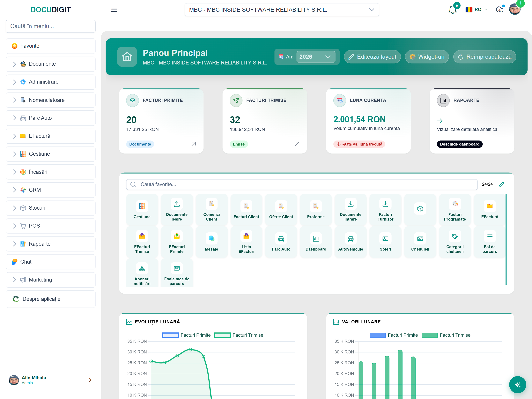532x399 pixels.
Task: Open Foi de parcurs favorite tile
Action: tap(489, 242)
